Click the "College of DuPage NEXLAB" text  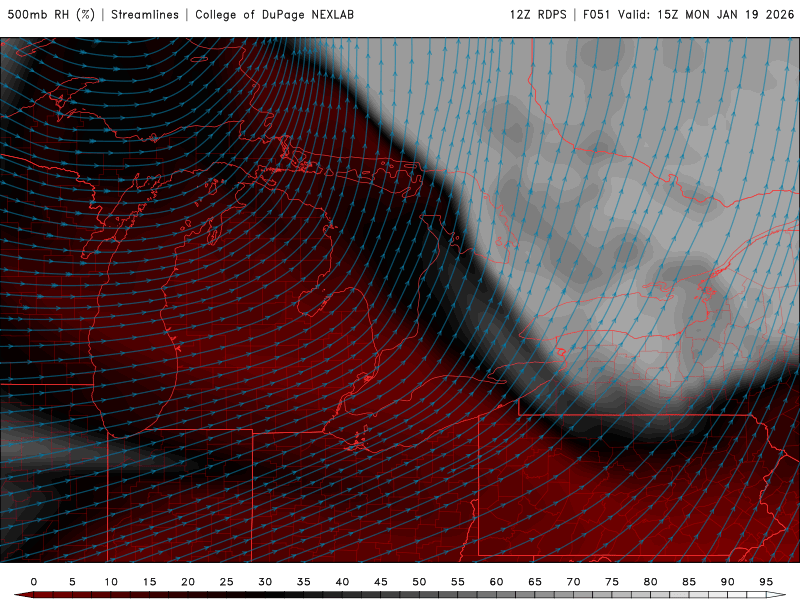[274, 15]
